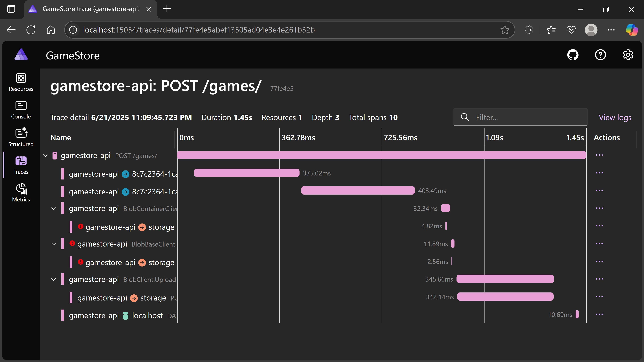Refresh the browser page
The image size is (644, 362).
31,30
